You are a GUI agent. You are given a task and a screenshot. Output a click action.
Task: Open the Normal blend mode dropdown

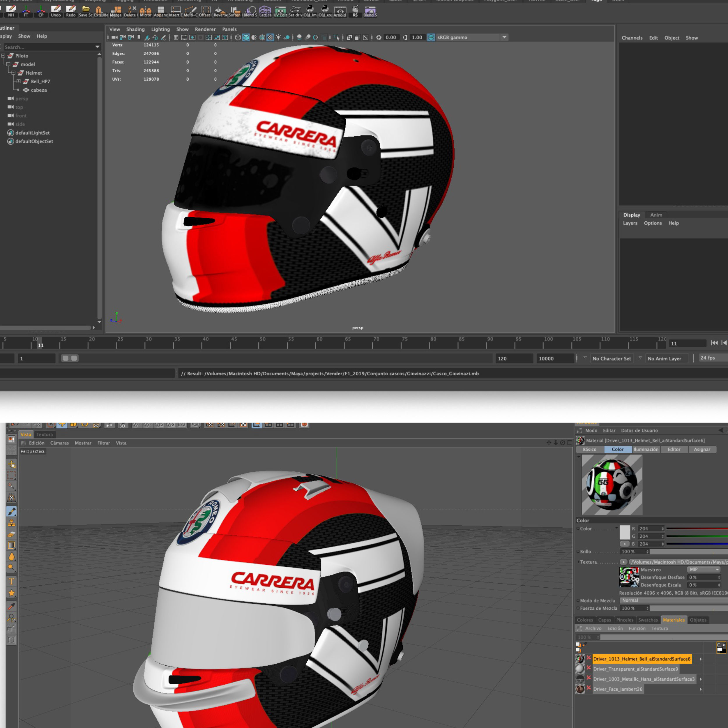click(x=673, y=600)
